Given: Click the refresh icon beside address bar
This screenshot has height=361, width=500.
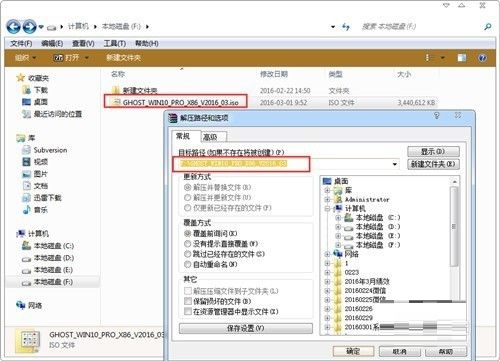Looking at the screenshot, I should point(346,27).
